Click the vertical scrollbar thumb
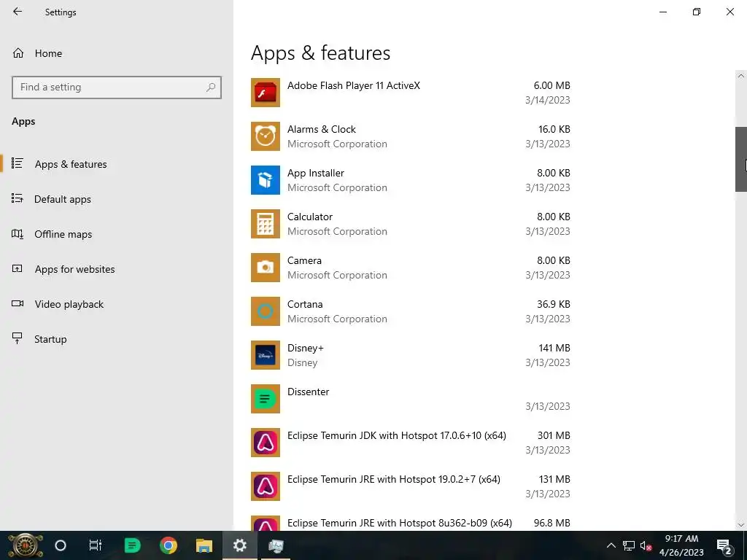Screen dimensions: 747x560 741,159
